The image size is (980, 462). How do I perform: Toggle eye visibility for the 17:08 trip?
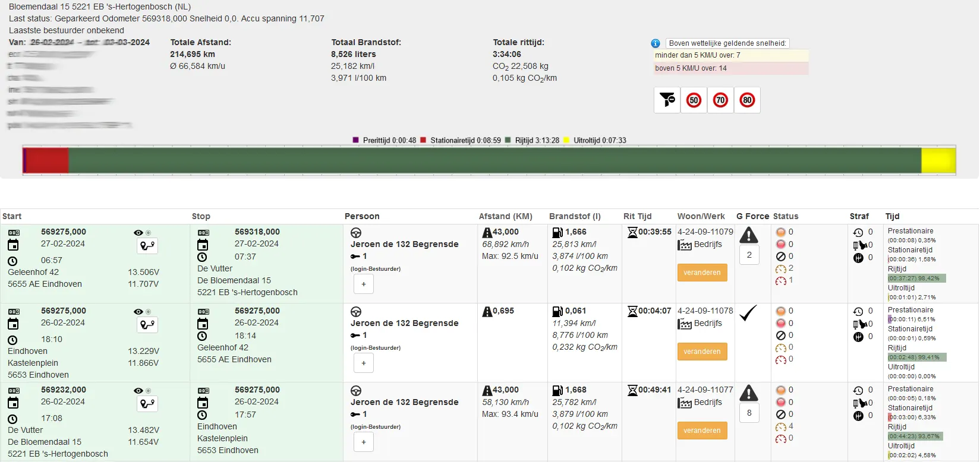(x=138, y=391)
